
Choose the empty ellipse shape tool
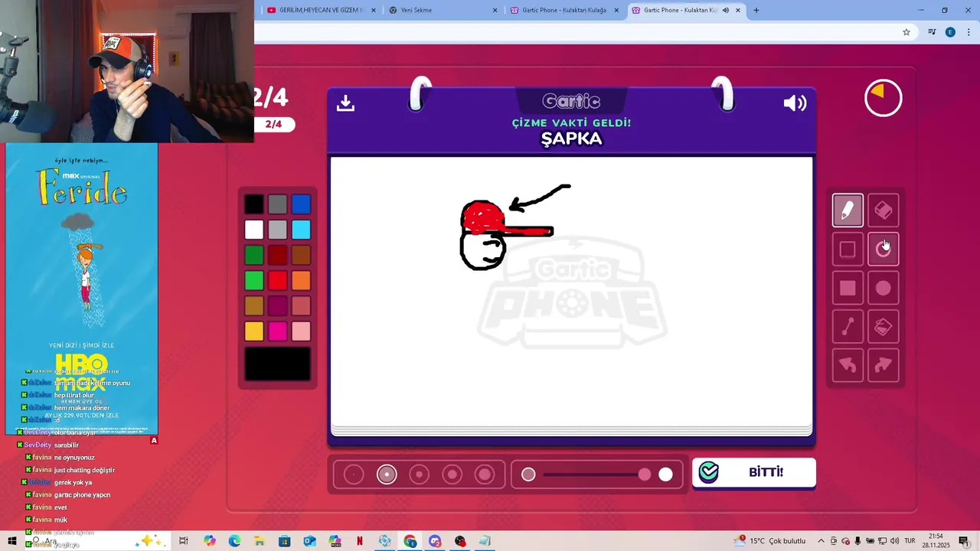[x=883, y=249]
